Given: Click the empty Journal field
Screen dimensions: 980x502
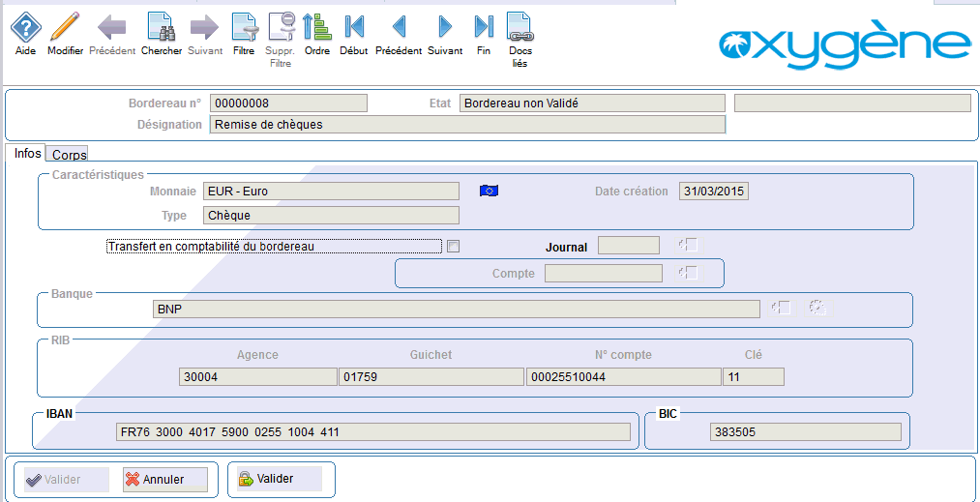Looking at the screenshot, I should (629, 246).
